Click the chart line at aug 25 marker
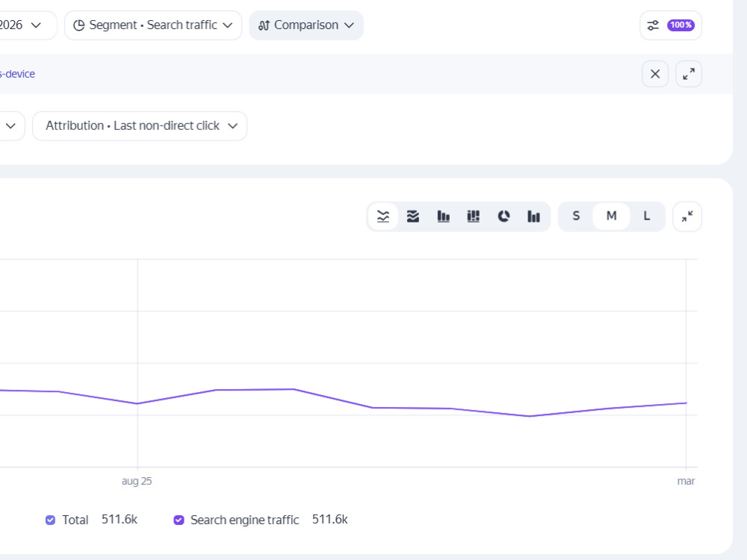Viewport: 747px width, 560px height. 137,403
